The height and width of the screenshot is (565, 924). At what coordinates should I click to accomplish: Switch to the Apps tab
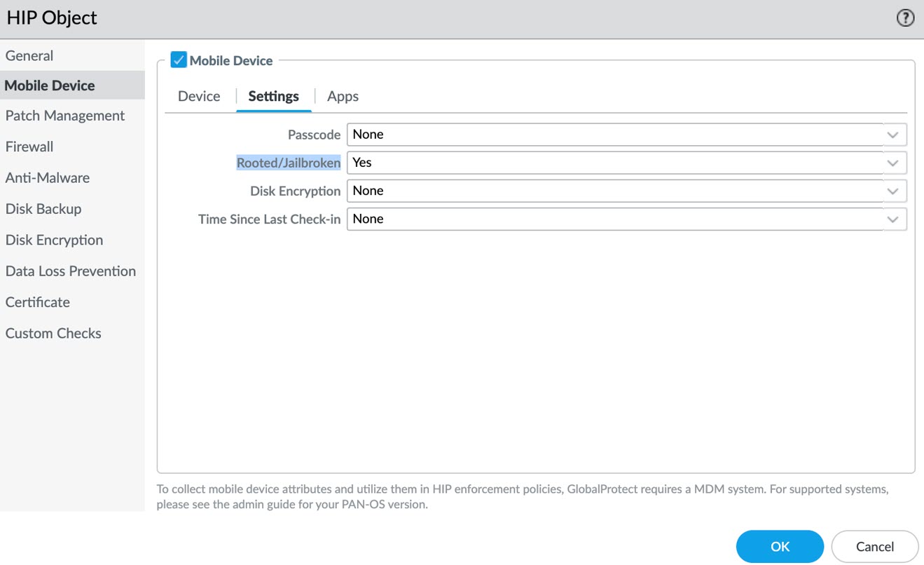click(x=343, y=96)
